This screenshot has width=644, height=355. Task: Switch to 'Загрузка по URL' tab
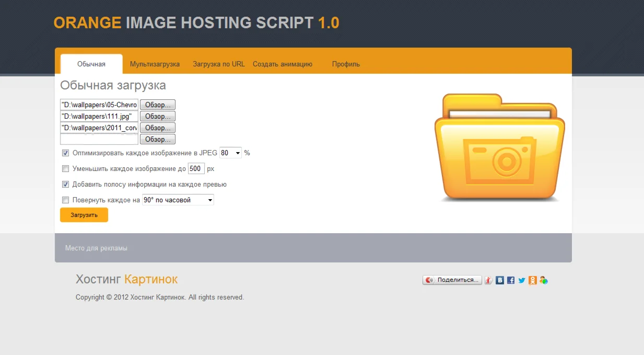[x=219, y=64]
